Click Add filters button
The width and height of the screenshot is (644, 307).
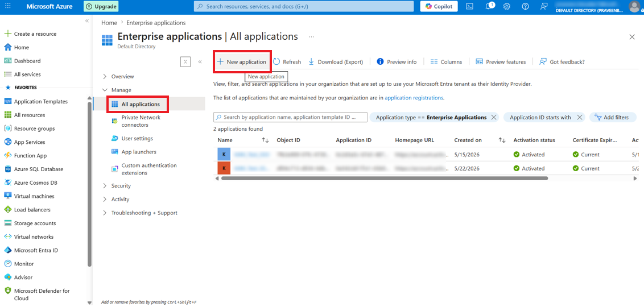tap(612, 117)
